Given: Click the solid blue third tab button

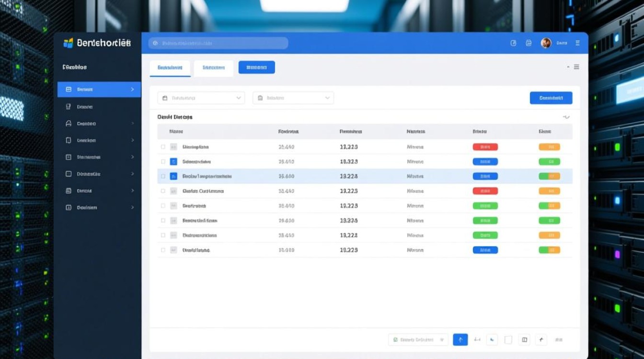Looking at the screenshot, I should point(256,67).
